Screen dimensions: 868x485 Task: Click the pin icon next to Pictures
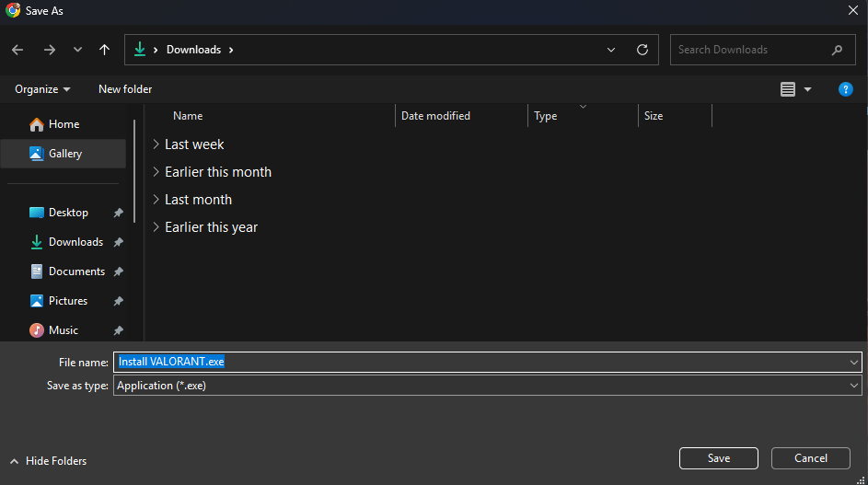pyautogui.click(x=118, y=301)
